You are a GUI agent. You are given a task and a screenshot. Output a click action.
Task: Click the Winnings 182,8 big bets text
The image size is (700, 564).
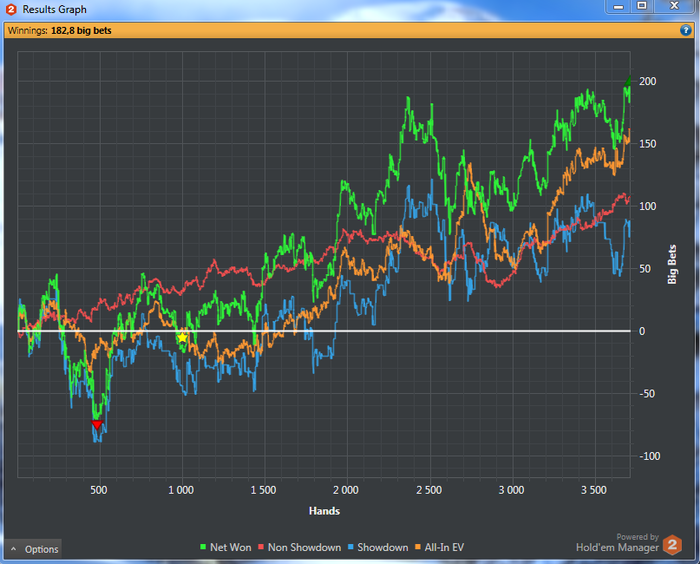coord(59,31)
